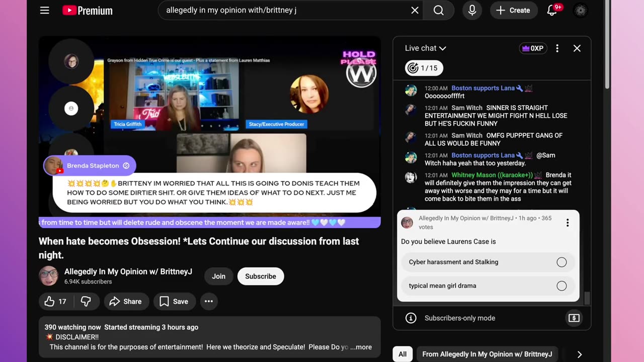644x362 pixels.
Task: Search with your voice microphone
Action: click(472, 10)
